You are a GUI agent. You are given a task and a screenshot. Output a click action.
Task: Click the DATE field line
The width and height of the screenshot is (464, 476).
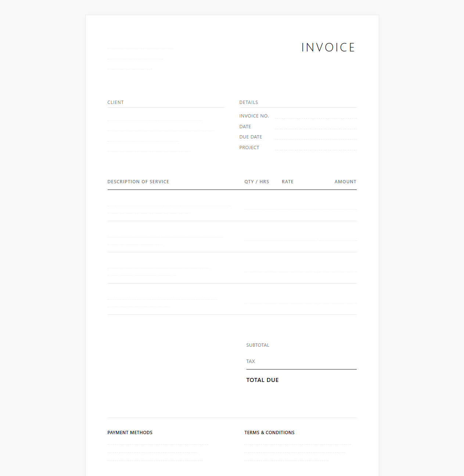pyautogui.click(x=316, y=126)
